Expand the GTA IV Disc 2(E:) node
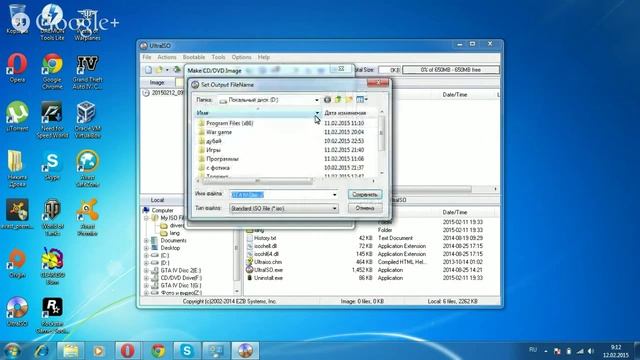 click(x=147, y=270)
